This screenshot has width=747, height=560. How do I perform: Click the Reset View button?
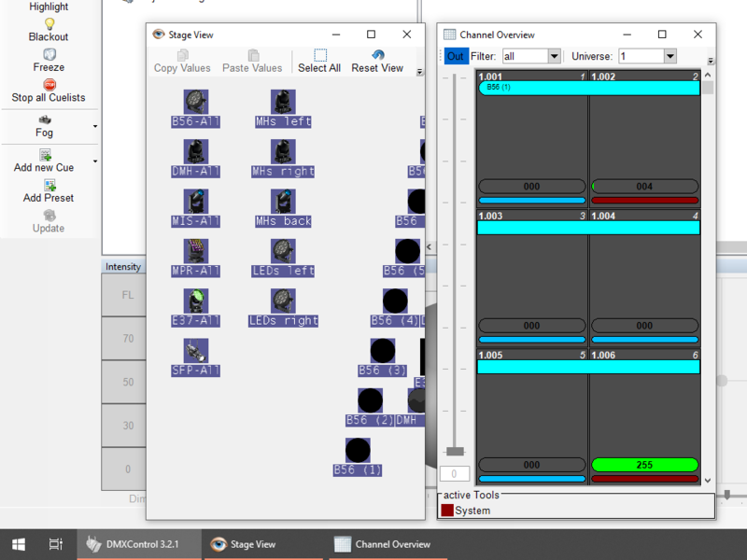pyautogui.click(x=377, y=59)
